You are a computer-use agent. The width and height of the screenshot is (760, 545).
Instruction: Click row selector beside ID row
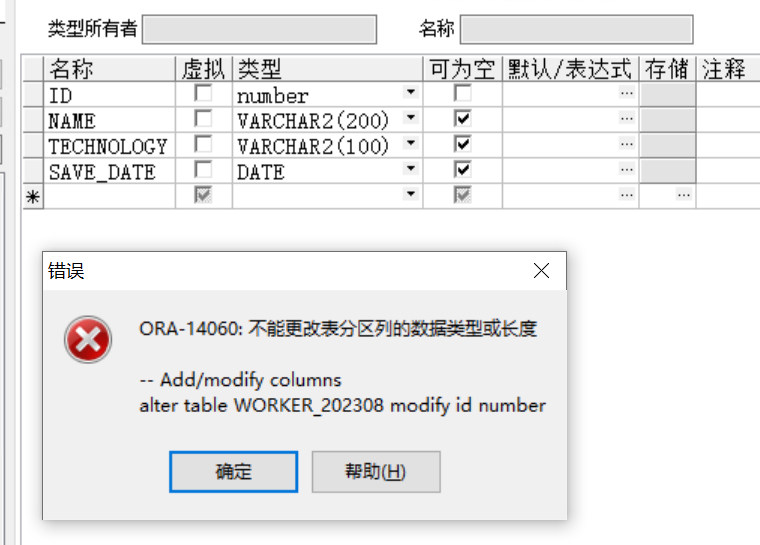click(x=33, y=95)
